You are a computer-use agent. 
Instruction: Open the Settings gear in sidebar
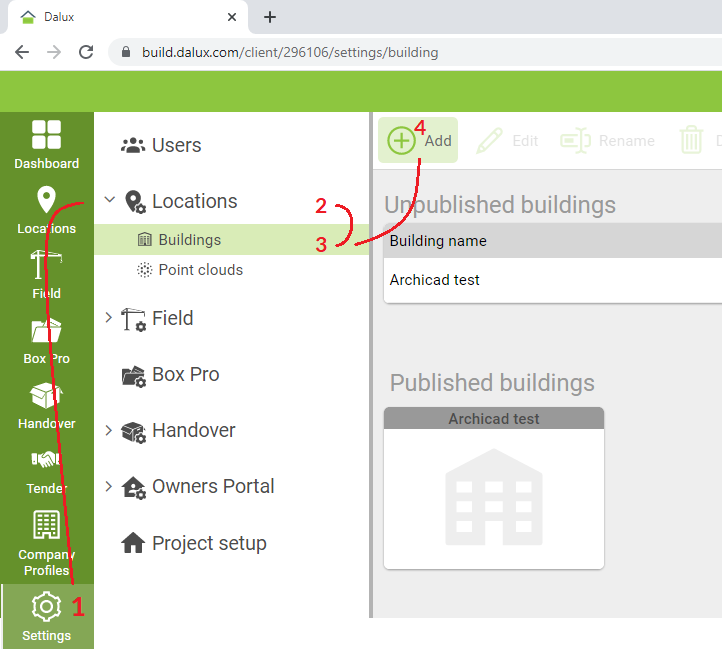(46, 616)
